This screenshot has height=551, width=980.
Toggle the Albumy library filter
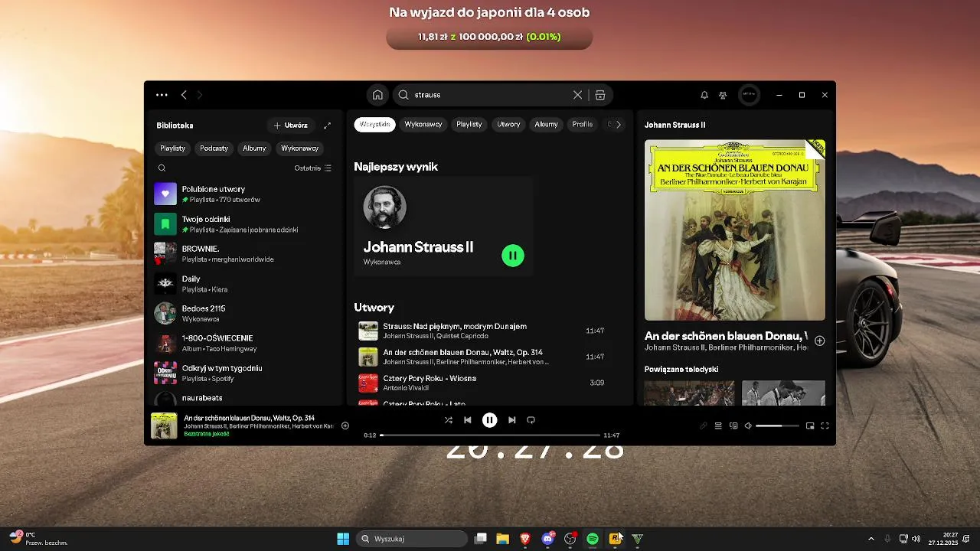click(254, 148)
